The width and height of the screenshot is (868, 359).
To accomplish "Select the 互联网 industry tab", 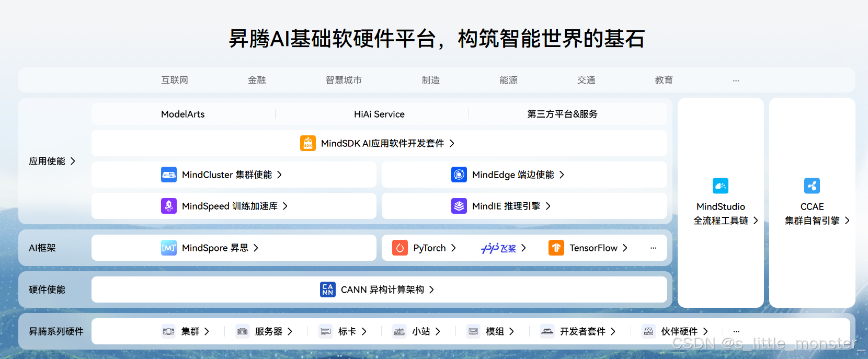I will point(175,80).
